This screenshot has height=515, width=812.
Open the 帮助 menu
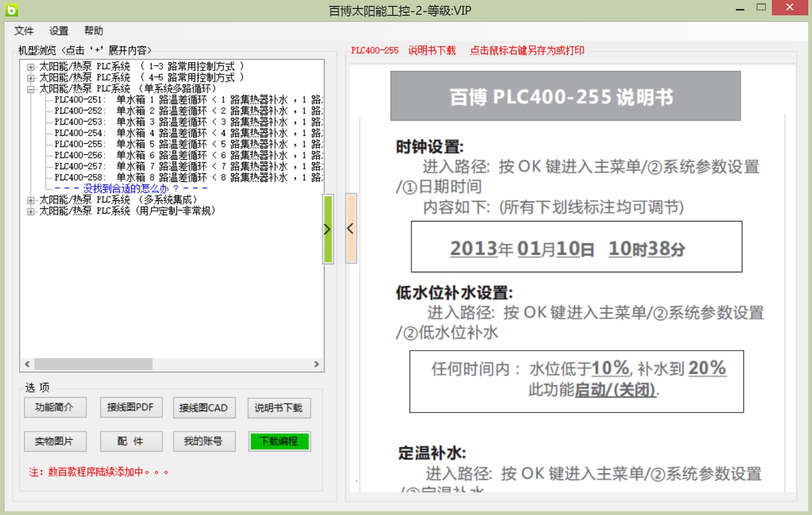[x=94, y=31]
